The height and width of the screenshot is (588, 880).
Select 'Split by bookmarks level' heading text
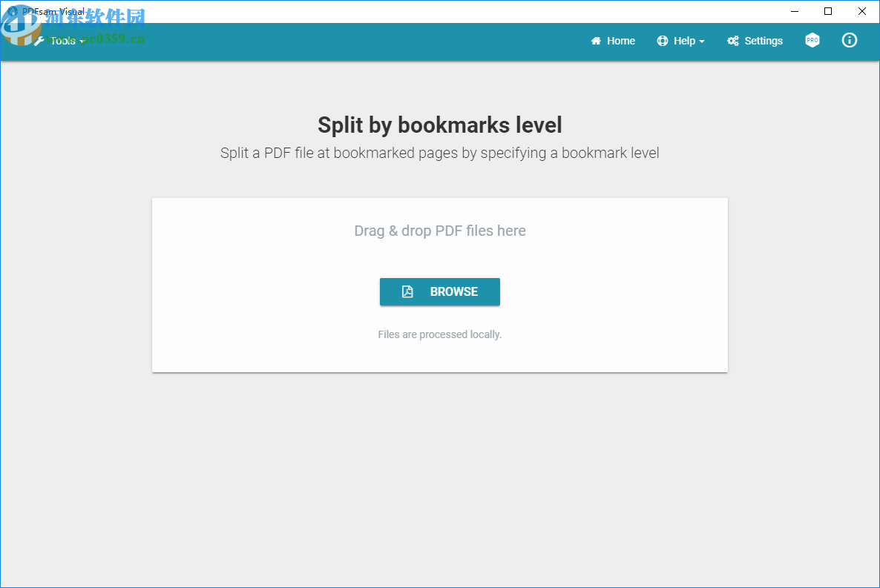(439, 125)
